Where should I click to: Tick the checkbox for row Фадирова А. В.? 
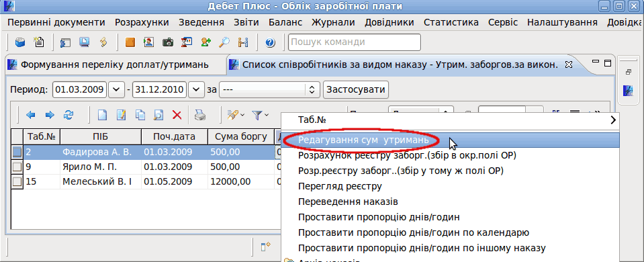point(17,152)
